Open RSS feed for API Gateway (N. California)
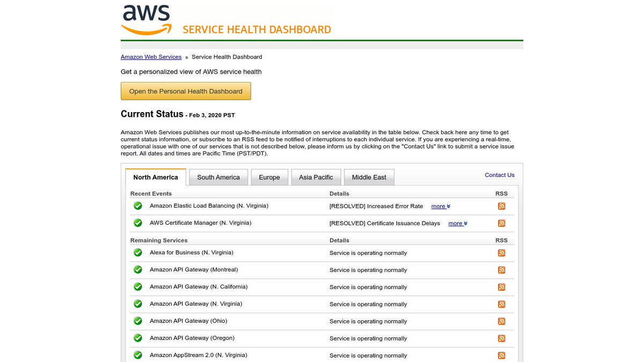This screenshot has width=644, height=362. (501, 287)
